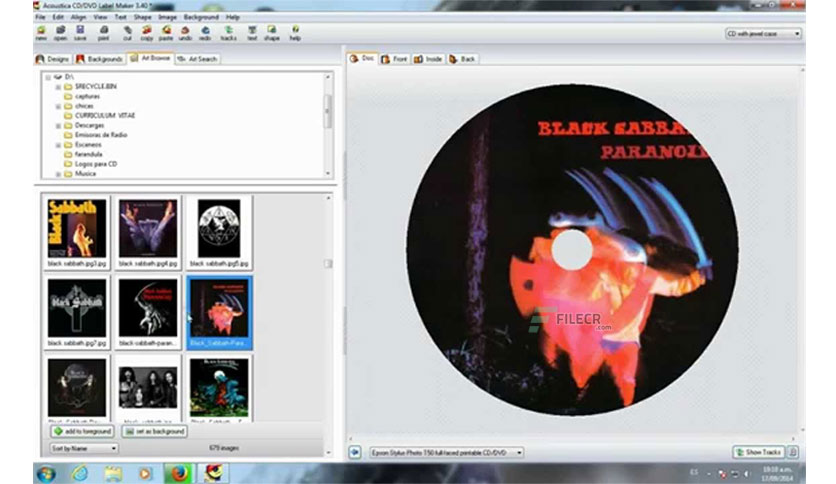Click the paste toolbar icon
The width and height of the screenshot is (836, 484).
point(166,33)
